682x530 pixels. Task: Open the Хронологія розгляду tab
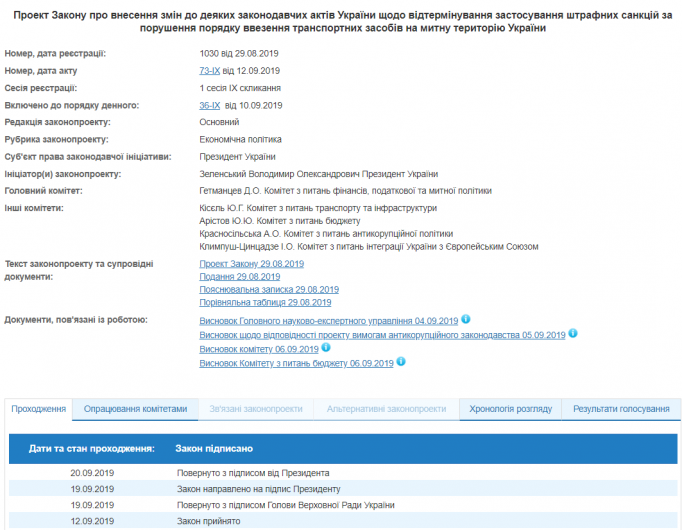pyautogui.click(x=510, y=409)
